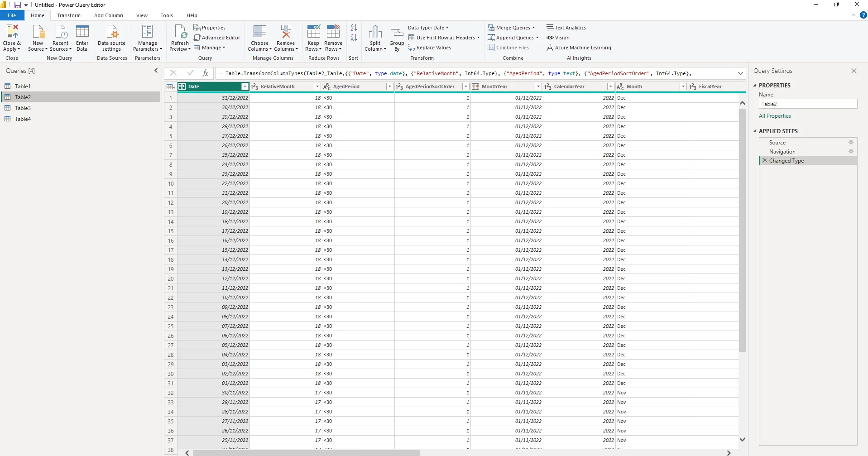Open the File tab

(x=12, y=15)
